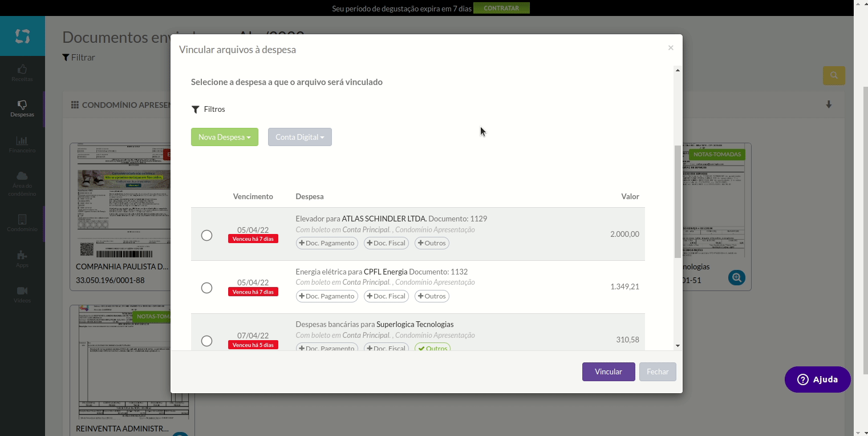Click Doc. Fiscal on Despesas bancárias expense
868x436 pixels.
tap(386, 348)
